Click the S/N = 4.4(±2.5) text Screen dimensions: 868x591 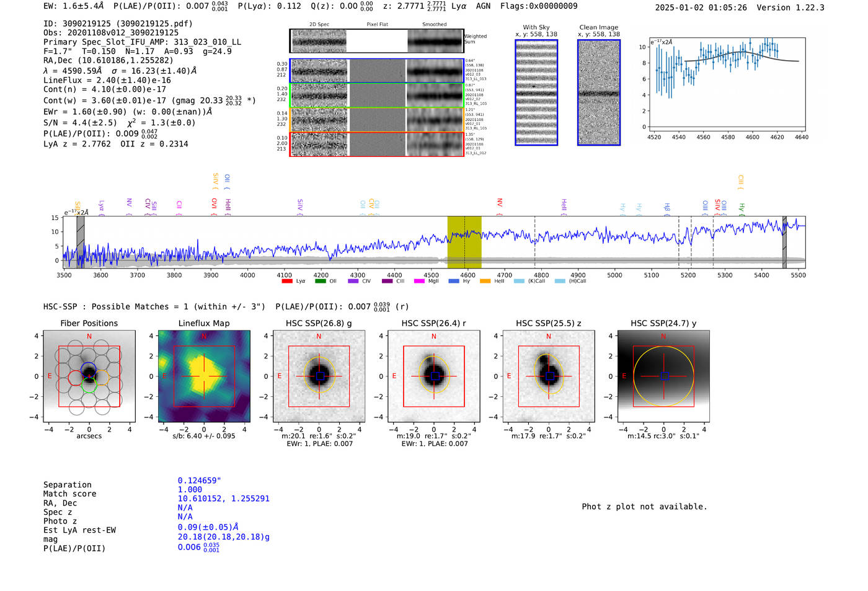(80, 123)
